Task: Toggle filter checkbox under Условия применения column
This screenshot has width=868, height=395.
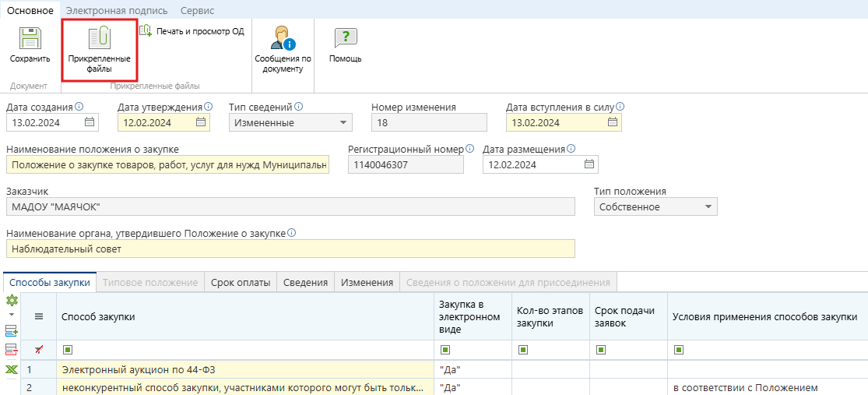Action: coord(679,350)
